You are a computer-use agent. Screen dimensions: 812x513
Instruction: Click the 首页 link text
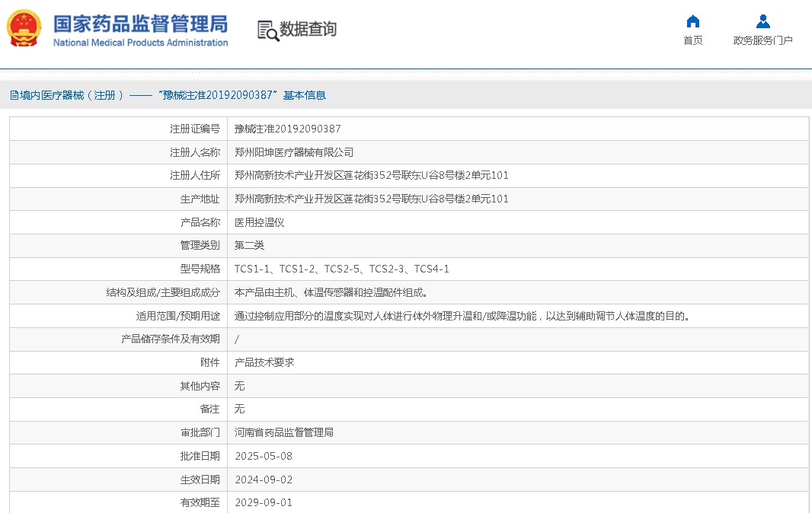point(693,40)
